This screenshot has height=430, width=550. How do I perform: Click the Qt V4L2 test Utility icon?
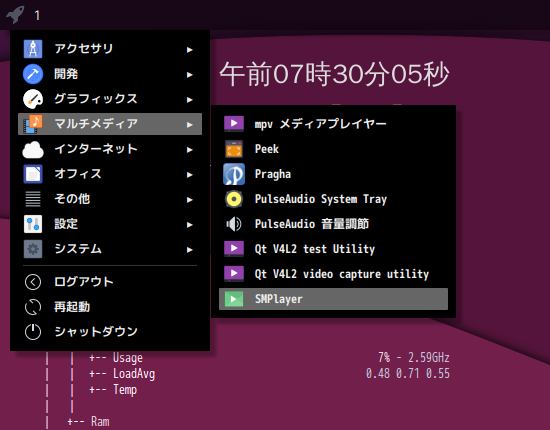pyautogui.click(x=234, y=249)
